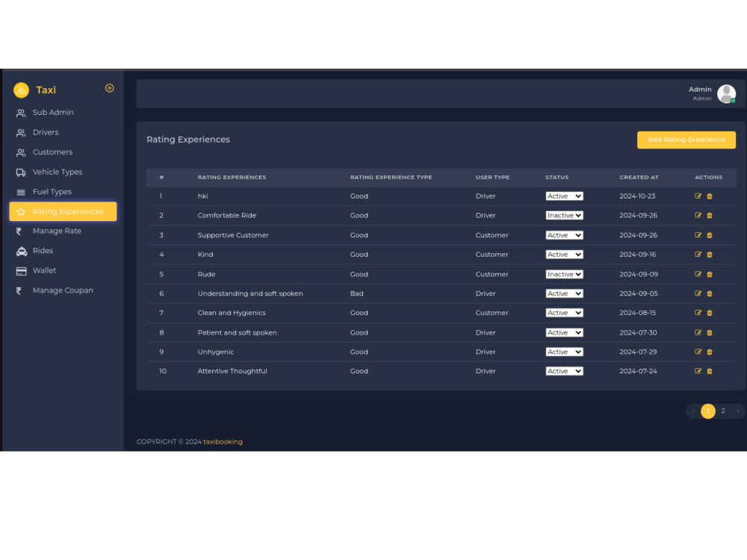
Task: Click the Taxi logo icon
Action: click(x=21, y=90)
